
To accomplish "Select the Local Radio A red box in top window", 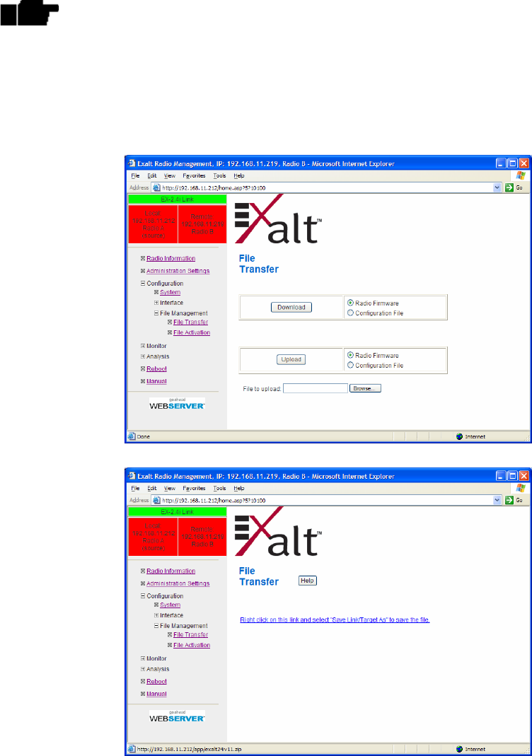I will click(x=153, y=224).
